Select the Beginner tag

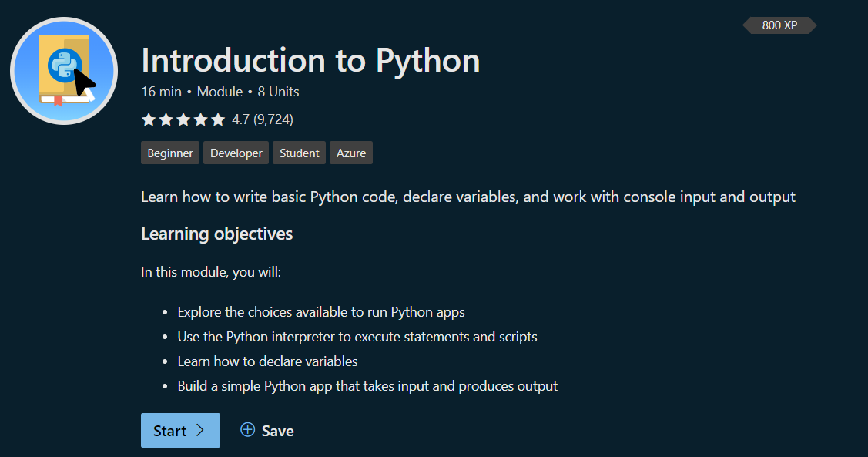[x=170, y=153]
